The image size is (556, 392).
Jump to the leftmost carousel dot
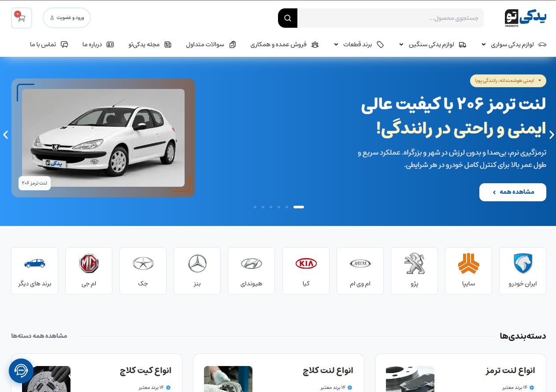[255, 207]
